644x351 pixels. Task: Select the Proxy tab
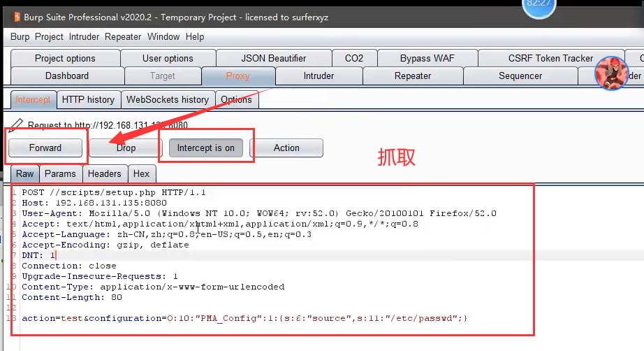point(237,76)
